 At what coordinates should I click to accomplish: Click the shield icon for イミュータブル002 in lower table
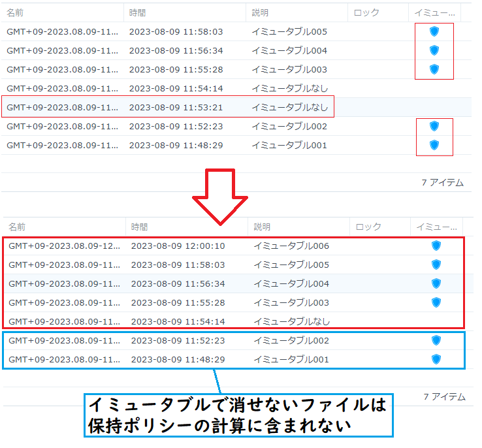click(x=436, y=340)
